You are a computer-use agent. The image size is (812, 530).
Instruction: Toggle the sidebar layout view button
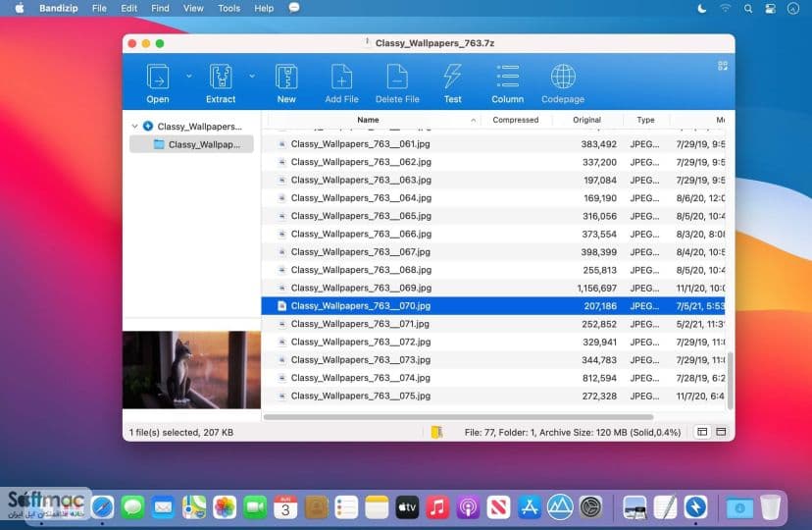coord(702,432)
